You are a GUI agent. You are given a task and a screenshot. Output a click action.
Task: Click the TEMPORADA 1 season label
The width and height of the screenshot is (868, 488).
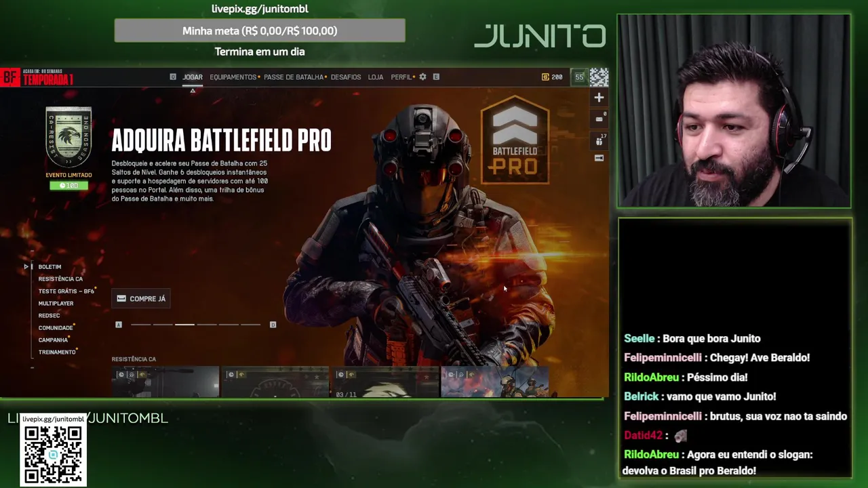click(48, 80)
